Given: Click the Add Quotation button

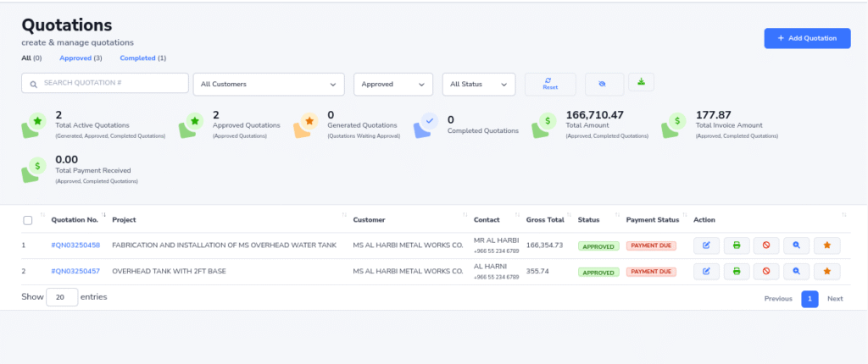Looking at the screenshot, I should [x=807, y=38].
